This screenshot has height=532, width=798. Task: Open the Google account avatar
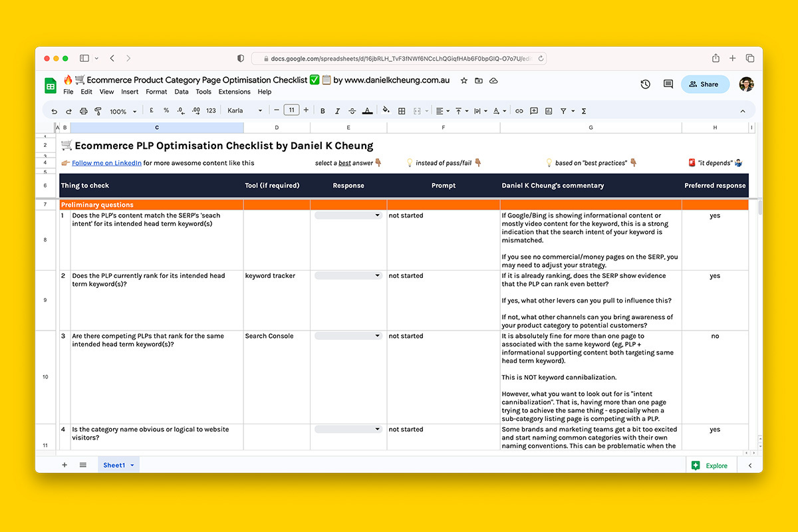pos(747,84)
